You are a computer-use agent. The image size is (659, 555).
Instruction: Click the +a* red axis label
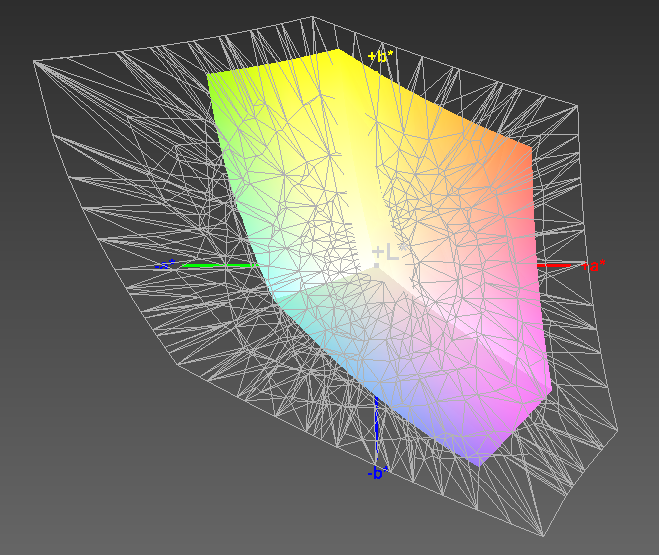click(593, 266)
